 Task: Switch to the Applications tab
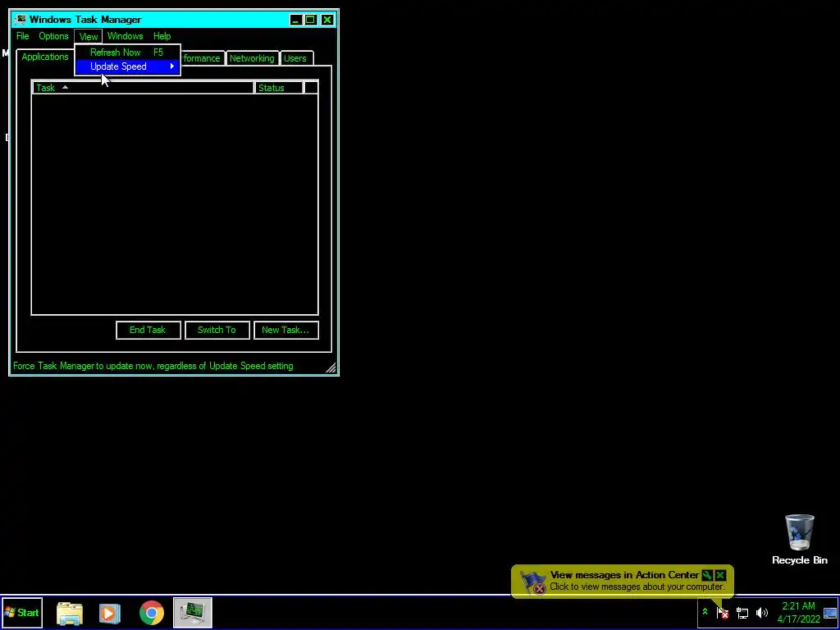tap(45, 57)
